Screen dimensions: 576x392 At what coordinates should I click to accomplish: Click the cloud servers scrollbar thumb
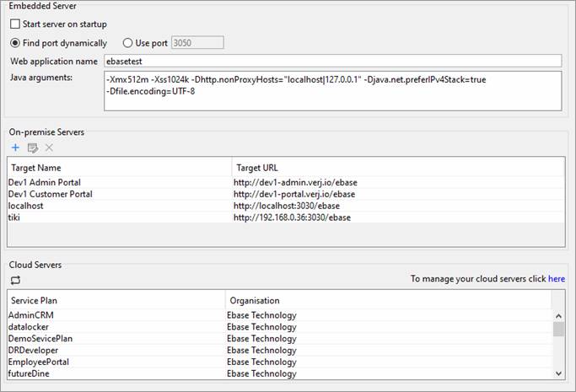[x=559, y=330]
